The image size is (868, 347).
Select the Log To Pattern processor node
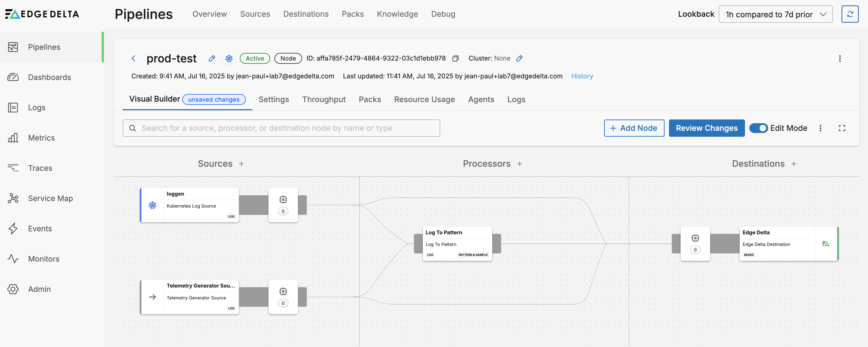tap(457, 243)
